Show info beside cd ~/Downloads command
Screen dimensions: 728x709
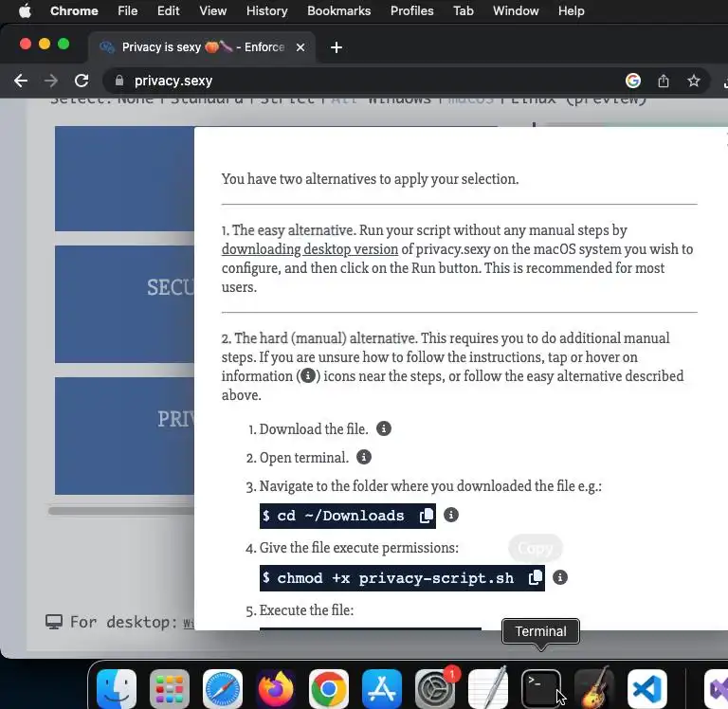pos(451,515)
